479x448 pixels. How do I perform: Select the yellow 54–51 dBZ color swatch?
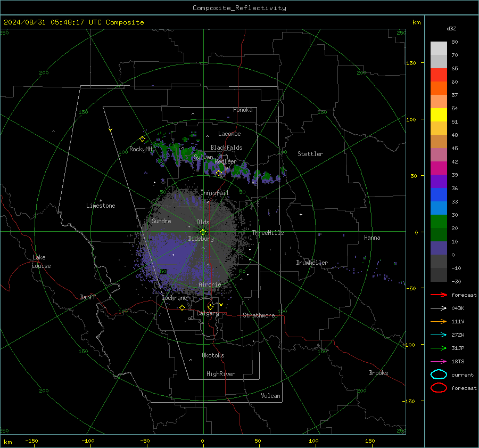tap(439, 115)
